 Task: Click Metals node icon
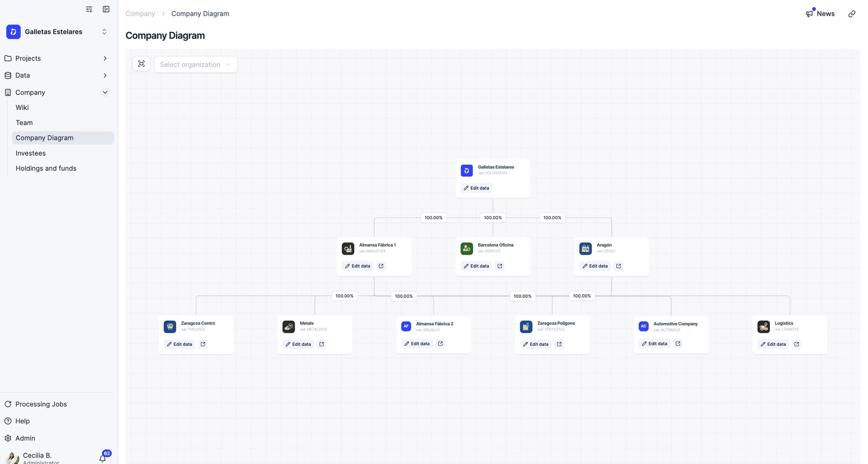tap(289, 327)
